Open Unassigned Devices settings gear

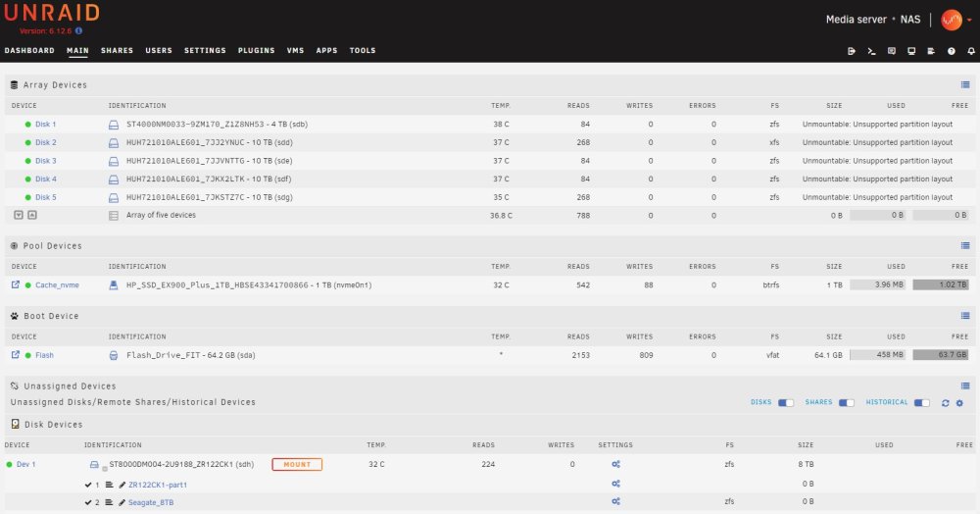(960, 403)
